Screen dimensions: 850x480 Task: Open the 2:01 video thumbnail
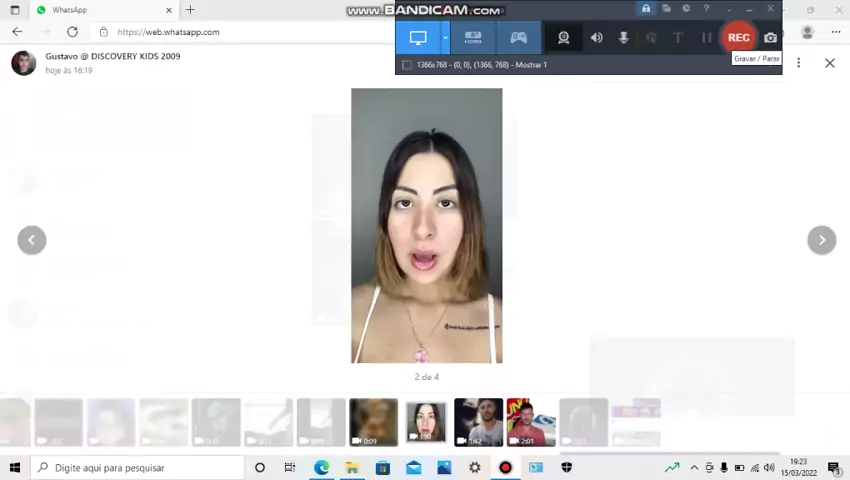[x=531, y=422]
